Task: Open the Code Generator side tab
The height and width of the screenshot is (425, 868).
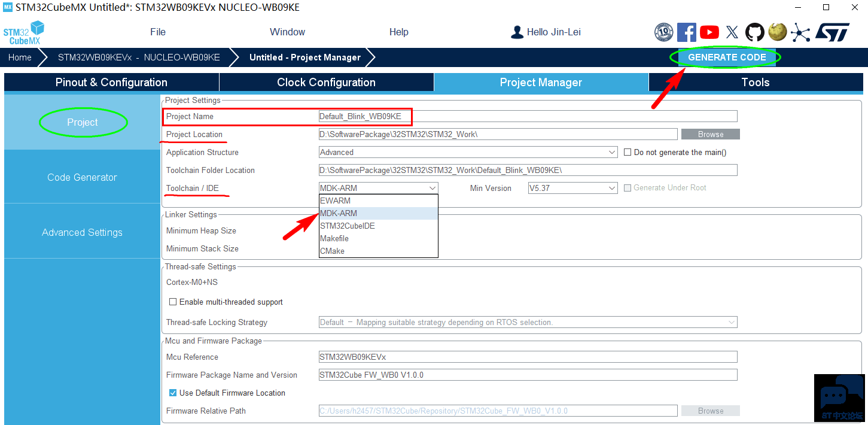Action: coord(83,177)
